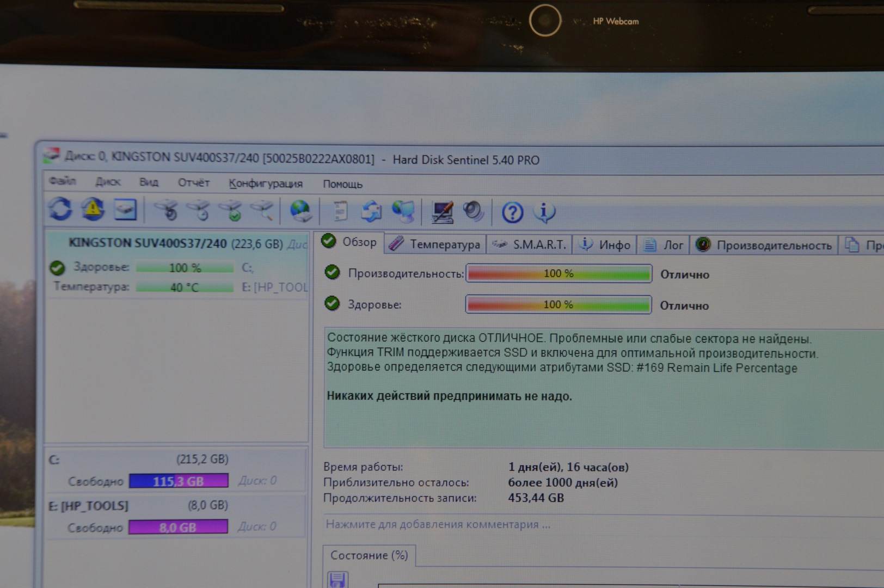Click the save floppy icon under Состояние

337,580
